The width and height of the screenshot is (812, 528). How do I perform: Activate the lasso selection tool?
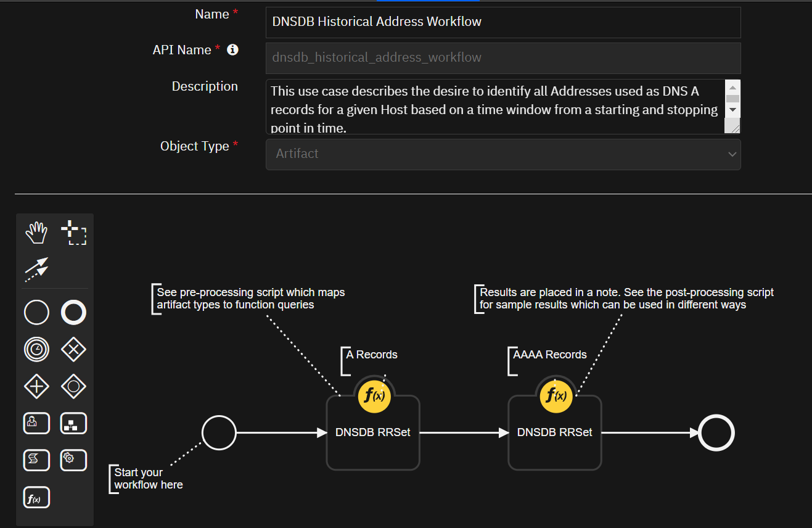coord(73,233)
